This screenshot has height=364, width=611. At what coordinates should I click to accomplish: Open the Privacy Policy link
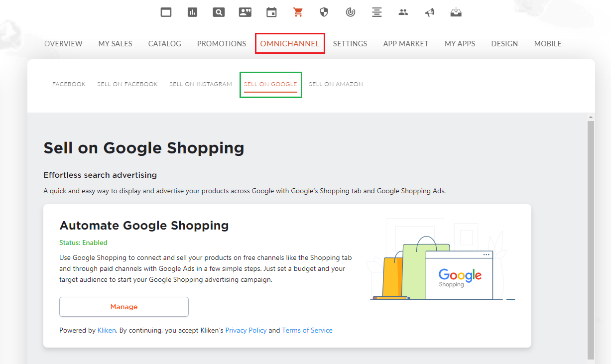click(246, 330)
